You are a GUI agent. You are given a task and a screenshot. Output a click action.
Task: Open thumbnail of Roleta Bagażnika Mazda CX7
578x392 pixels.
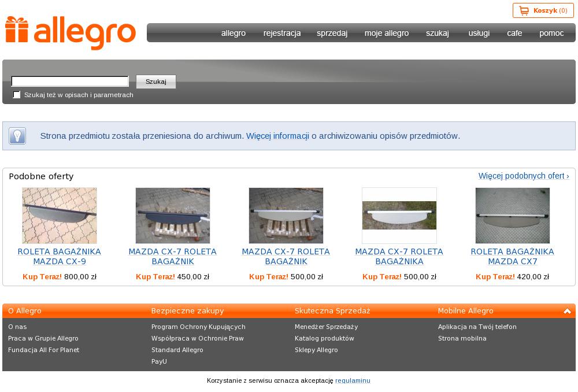[x=512, y=215]
